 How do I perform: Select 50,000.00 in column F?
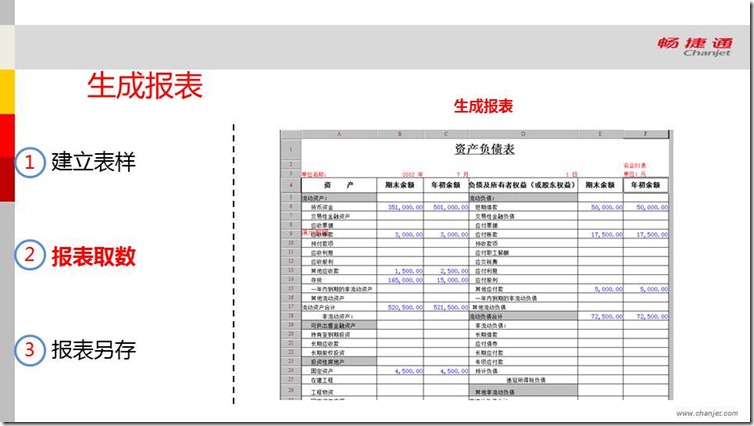tap(646, 207)
